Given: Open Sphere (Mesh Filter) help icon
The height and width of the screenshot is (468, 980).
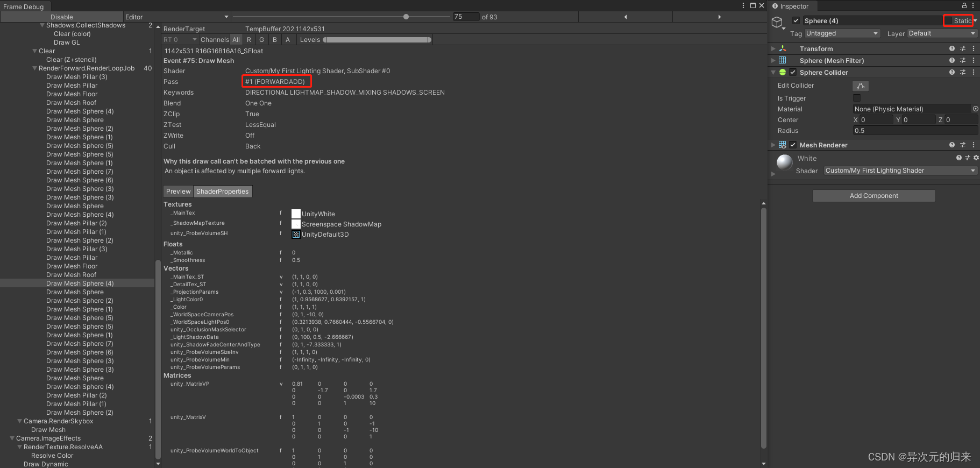Looking at the screenshot, I should (x=952, y=60).
